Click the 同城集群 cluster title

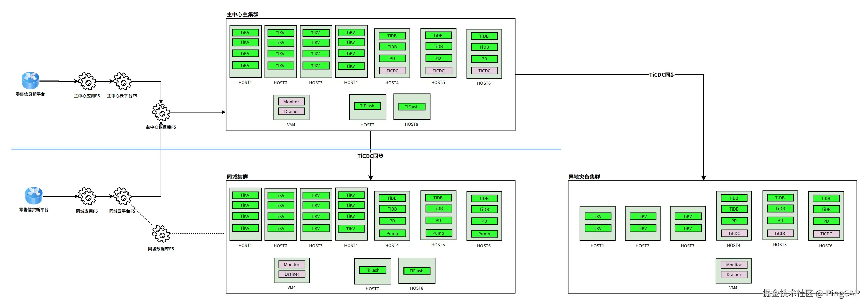tap(237, 177)
